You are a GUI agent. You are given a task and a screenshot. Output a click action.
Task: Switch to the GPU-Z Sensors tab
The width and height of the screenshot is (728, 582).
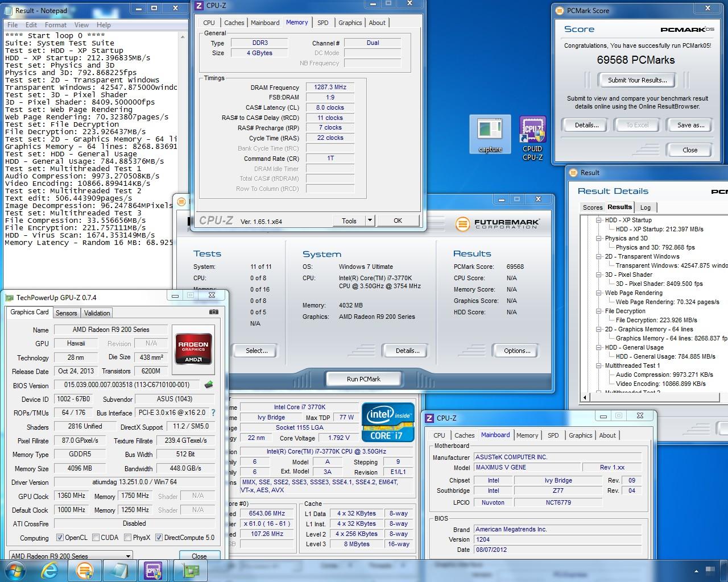tap(66, 313)
